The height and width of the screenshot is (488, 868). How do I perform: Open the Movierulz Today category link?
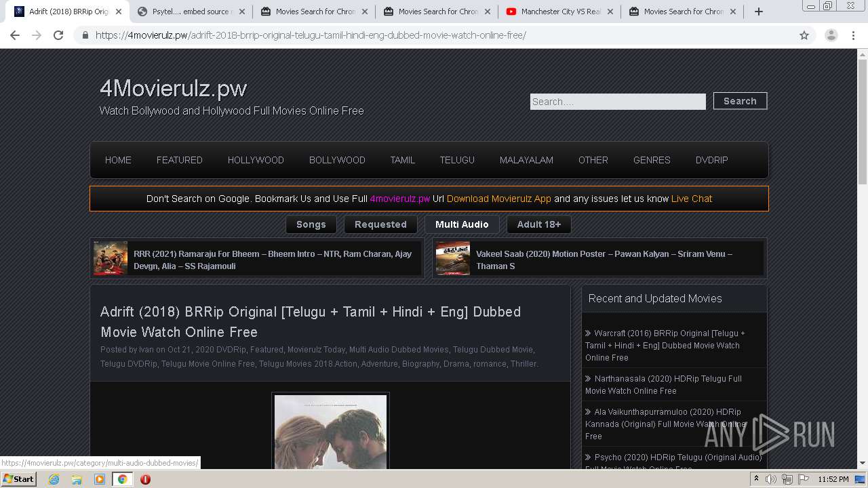pos(316,350)
